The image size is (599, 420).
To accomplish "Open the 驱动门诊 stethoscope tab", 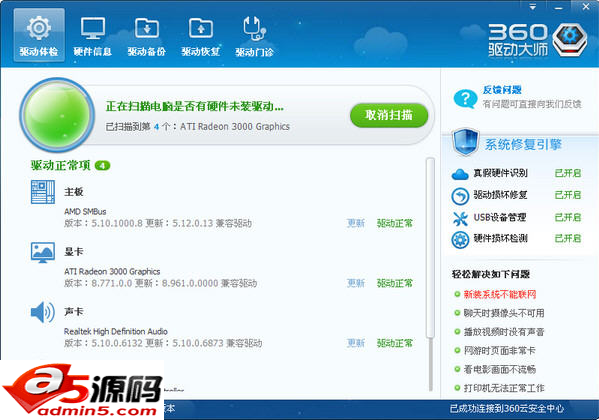I will 254,35.
